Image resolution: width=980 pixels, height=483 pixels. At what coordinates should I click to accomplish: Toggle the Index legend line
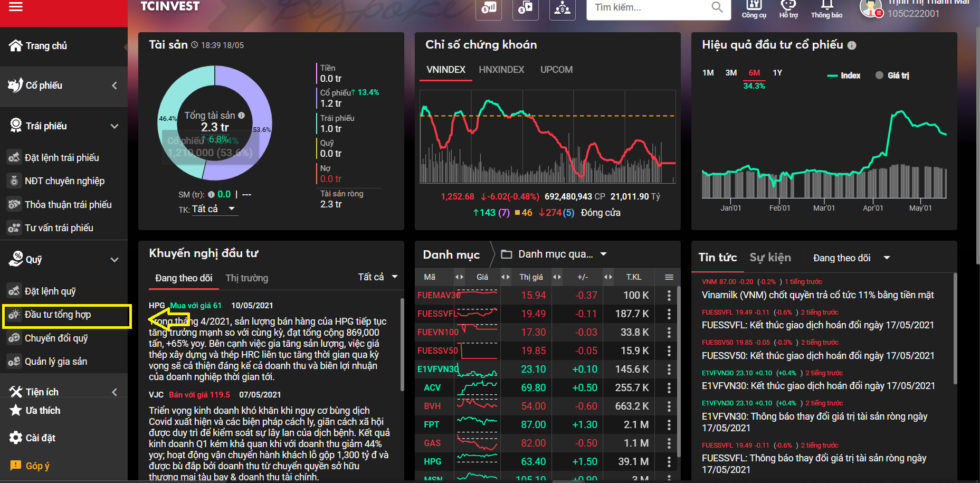click(x=843, y=75)
